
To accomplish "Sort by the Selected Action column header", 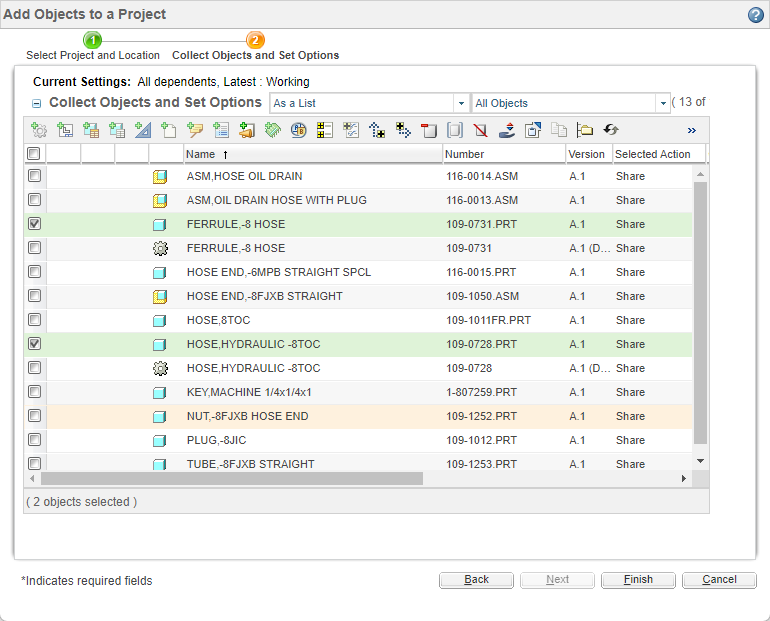I will (x=659, y=154).
